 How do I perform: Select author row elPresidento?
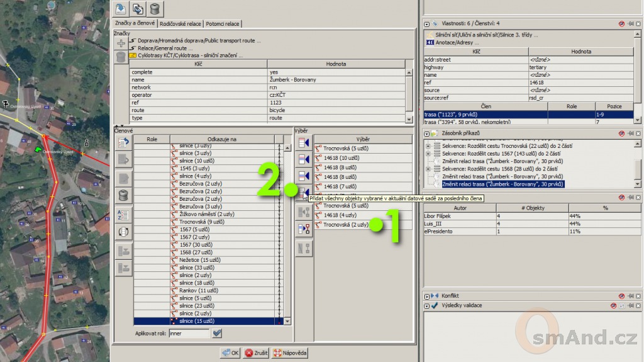tap(532, 232)
